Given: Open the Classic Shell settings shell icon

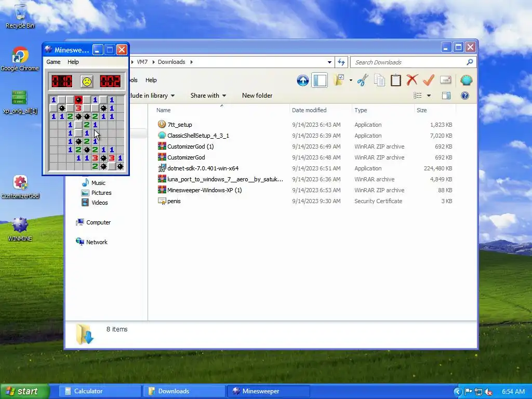Looking at the screenshot, I should 466,81.
